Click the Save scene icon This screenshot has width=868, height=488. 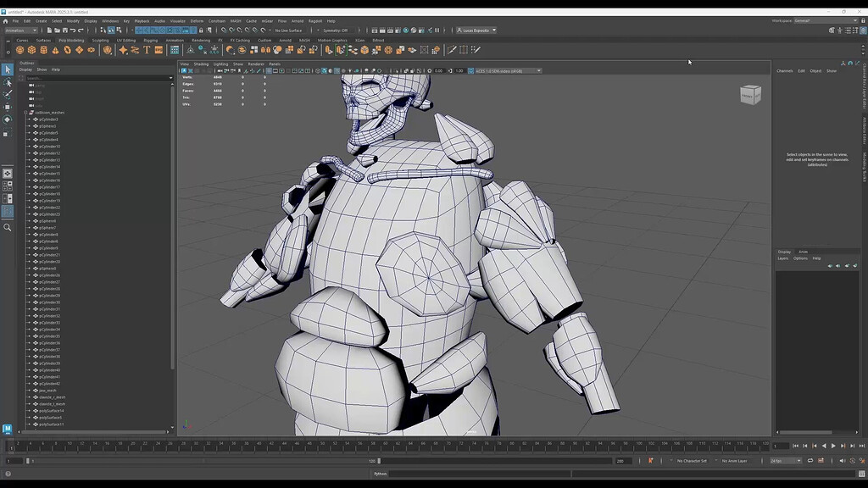point(64,30)
